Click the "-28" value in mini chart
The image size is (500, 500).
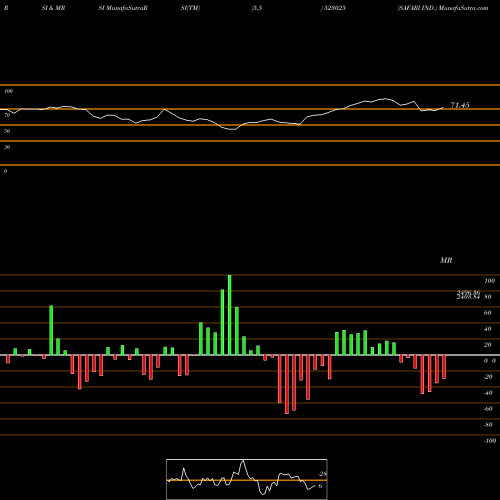tap(322, 474)
